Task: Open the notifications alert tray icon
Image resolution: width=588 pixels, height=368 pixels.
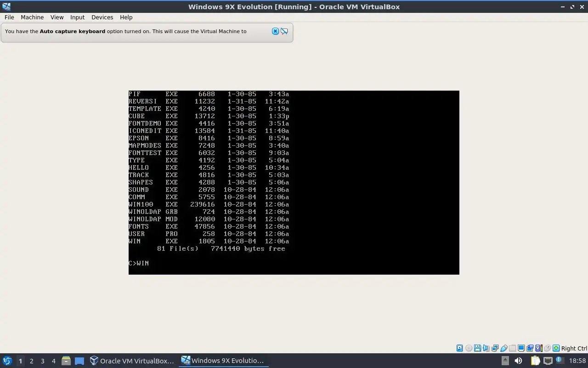Action: tap(560, 360)
